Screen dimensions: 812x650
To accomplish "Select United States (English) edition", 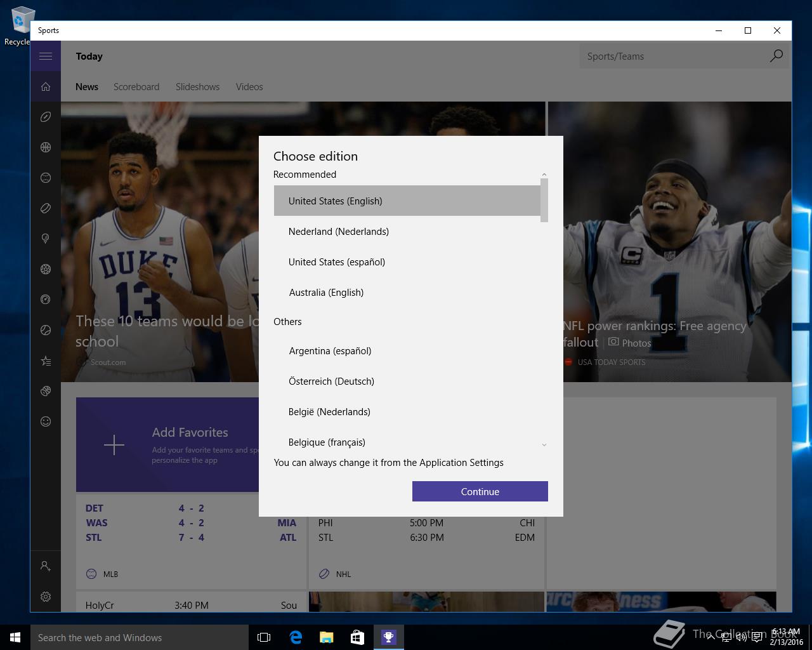I will pyautogui.click(x=407, y=201).
